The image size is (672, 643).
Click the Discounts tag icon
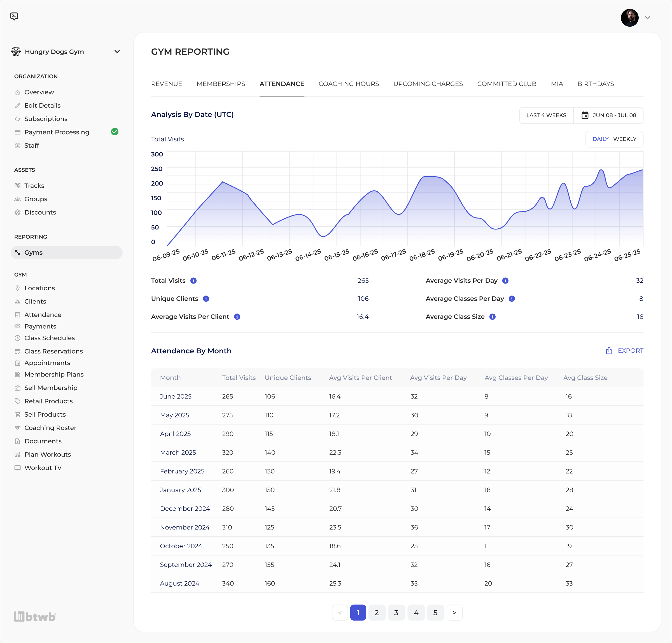pyautogui.click(x=17, y=212)
